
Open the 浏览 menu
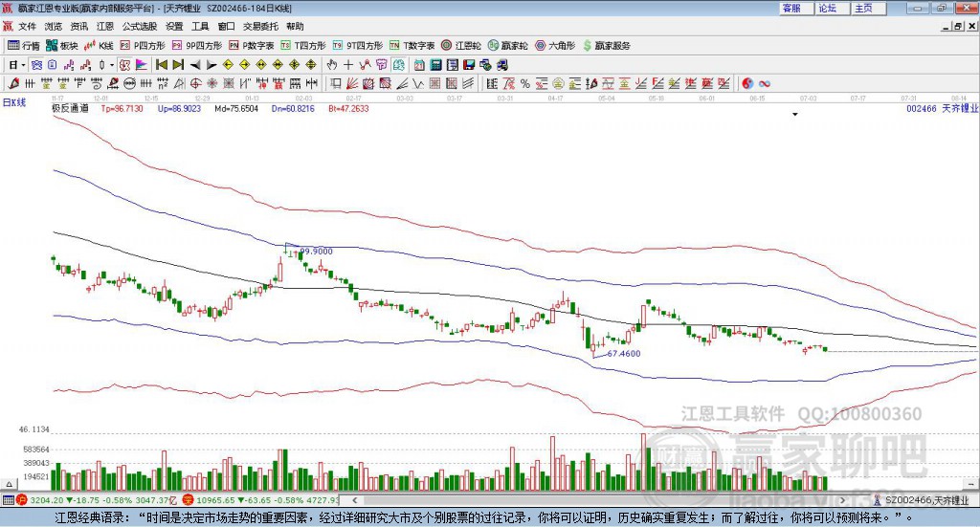click(54, 26)
